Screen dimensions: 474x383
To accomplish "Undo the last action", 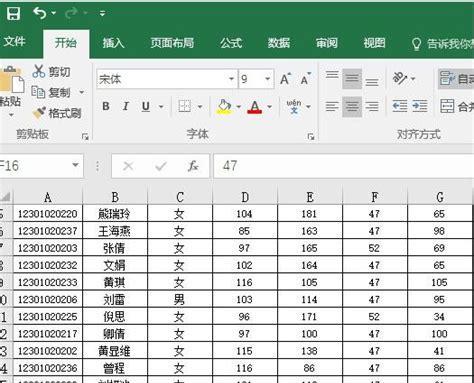I will pyautogui.click(x=40, y=13).
